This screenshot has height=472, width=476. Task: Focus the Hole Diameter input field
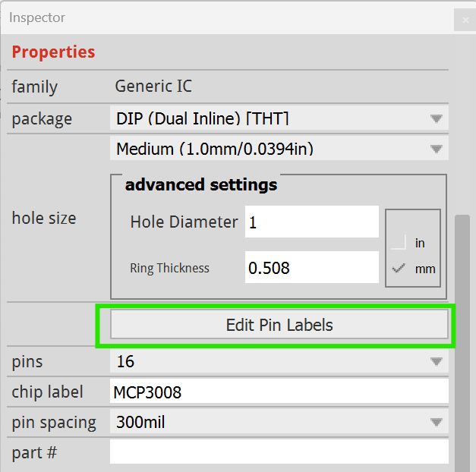click(x=312, y=222)
